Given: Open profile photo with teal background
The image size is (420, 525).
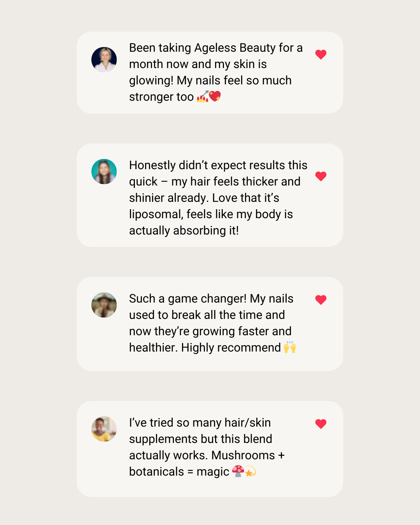Looking at the screenshot, I should click(x=104, y=171).
